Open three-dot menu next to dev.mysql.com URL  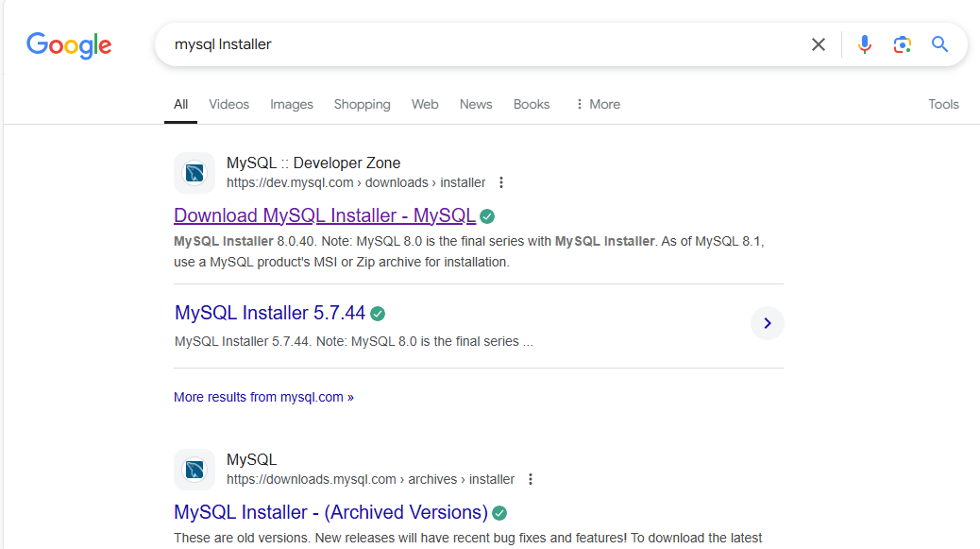pyautogui.click(x=501, y=182)
